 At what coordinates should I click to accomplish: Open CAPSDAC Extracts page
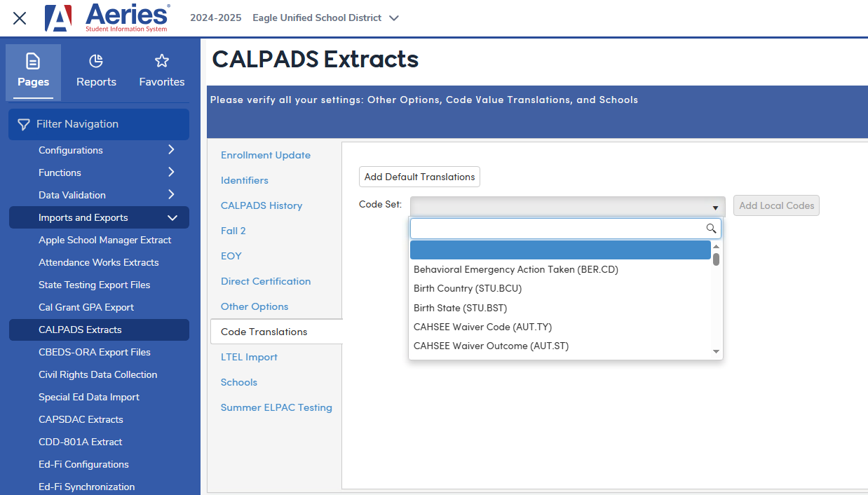point(81,419)
